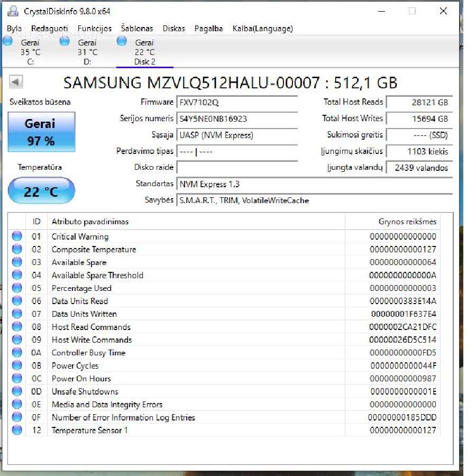476x476 pixels.
Task: Click the status orb beside Available Spare Threshold
Action: point(17,274)
